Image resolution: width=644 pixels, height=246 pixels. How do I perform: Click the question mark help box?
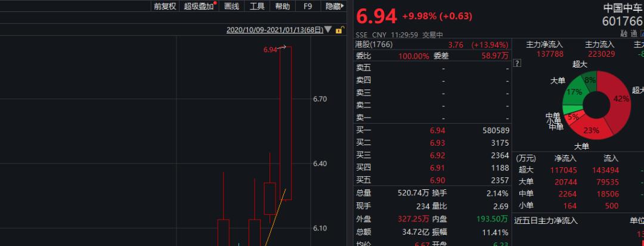pyautogui.click(x=518, y=63)
